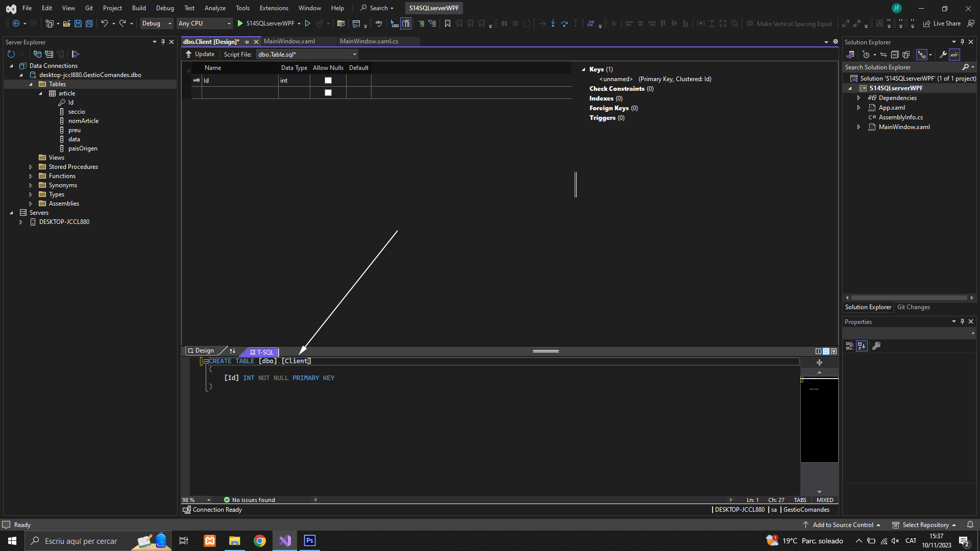
Task: Toggle horizontal split view of the designer
Action: (x=826, y=352)
